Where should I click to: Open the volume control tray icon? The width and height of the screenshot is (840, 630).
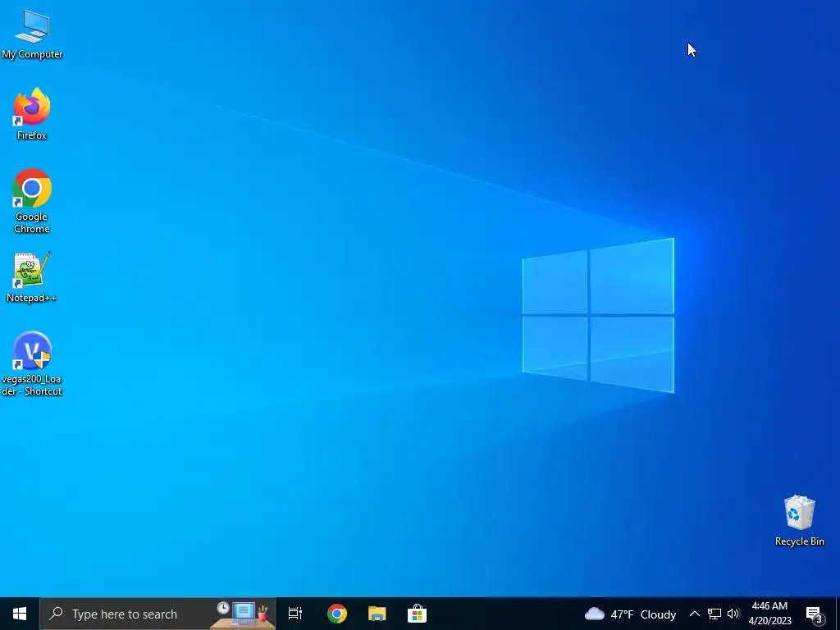pos(733,614)
